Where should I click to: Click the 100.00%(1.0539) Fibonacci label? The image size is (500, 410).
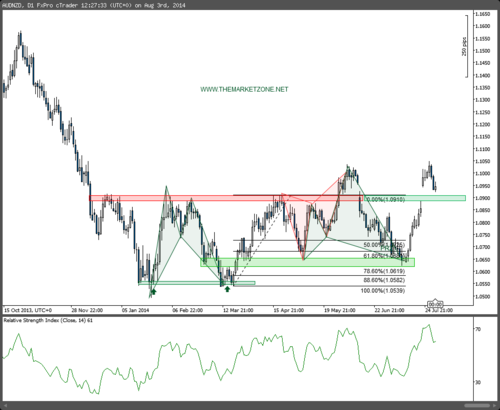383,291
